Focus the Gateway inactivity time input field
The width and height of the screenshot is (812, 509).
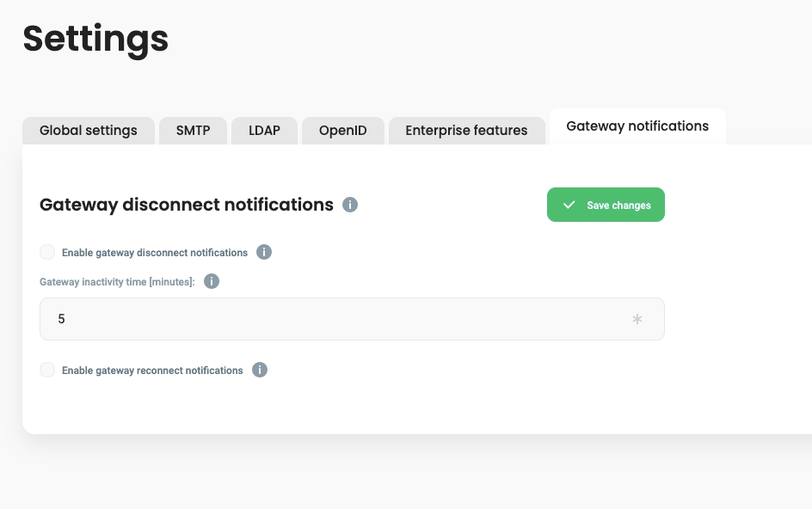[335, 319]
